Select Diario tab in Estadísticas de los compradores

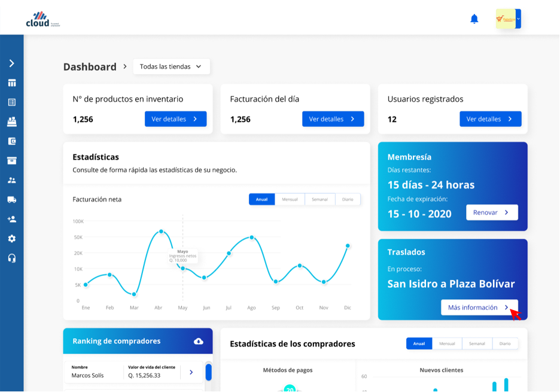click(504, 344)
